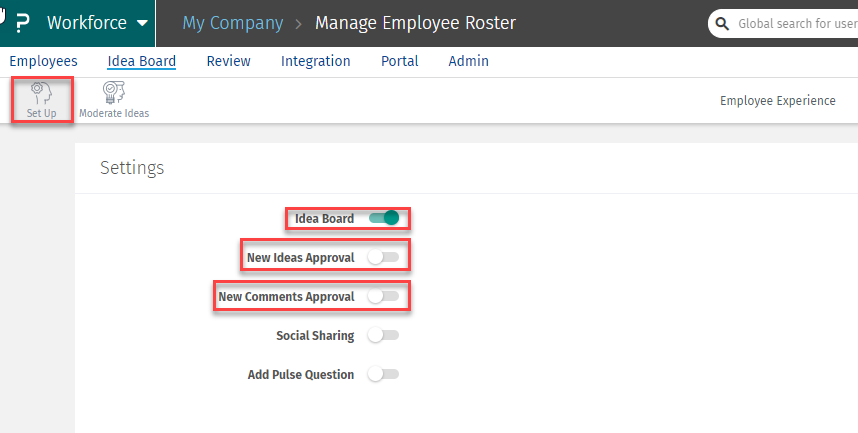
Task: Select the Idea Board tab
Action: [142, 61]
